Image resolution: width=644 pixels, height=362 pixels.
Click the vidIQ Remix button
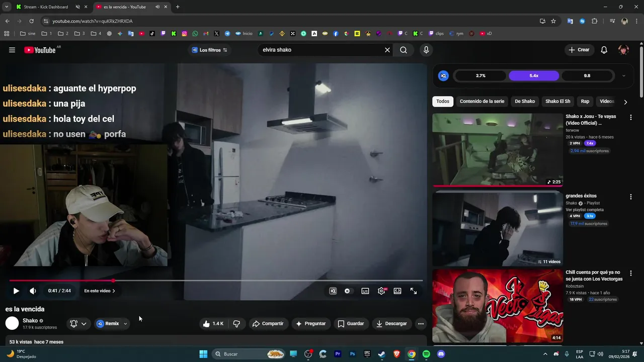coord(108,324)
